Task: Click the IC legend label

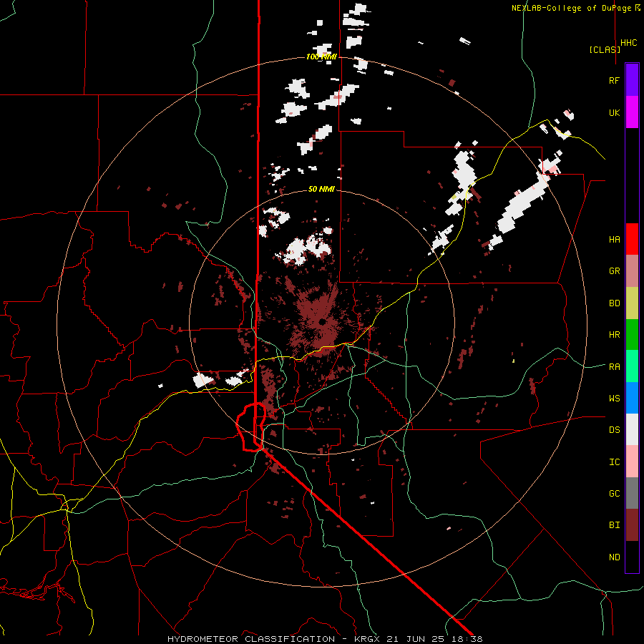Action: [x=614, y=462]
